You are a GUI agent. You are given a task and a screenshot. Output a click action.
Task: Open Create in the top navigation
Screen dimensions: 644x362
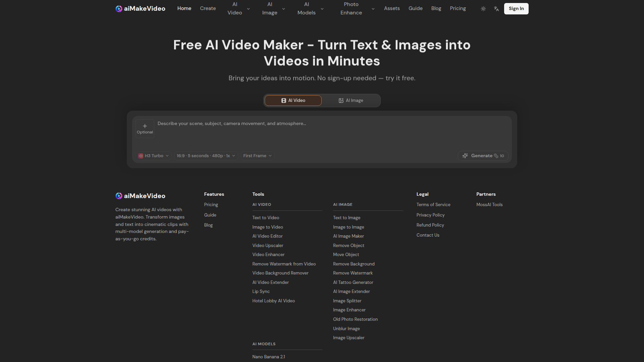click(x=208, y=8)
